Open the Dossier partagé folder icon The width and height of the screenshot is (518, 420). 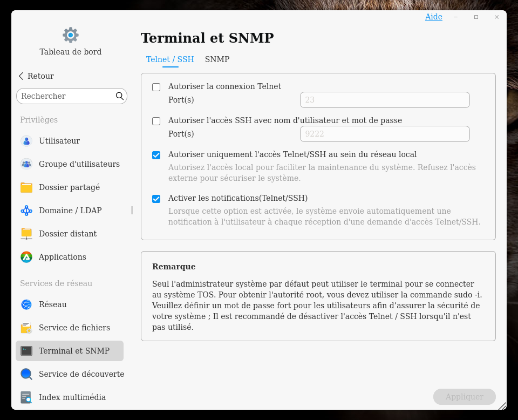click(26, 187)
